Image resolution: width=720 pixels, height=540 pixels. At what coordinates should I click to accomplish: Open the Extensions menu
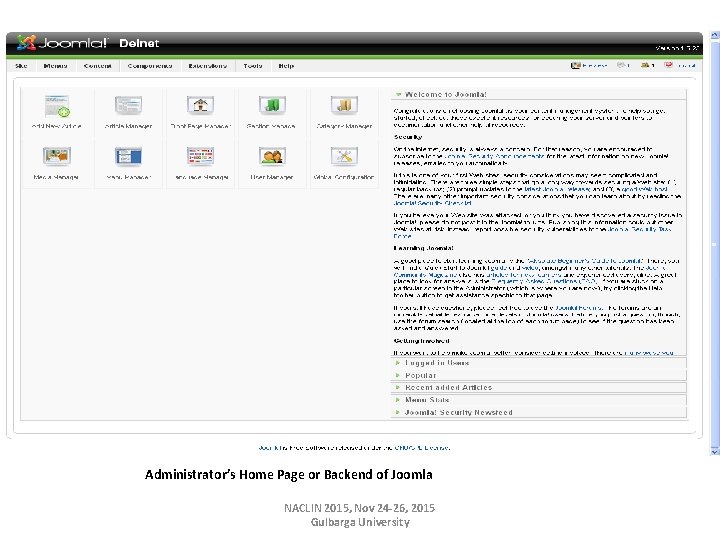pos(208,66)
